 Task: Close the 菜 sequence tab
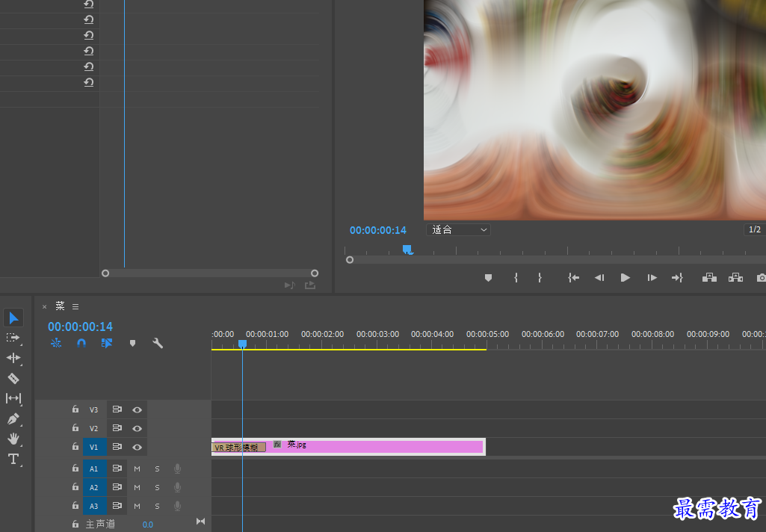coord(44,307)
